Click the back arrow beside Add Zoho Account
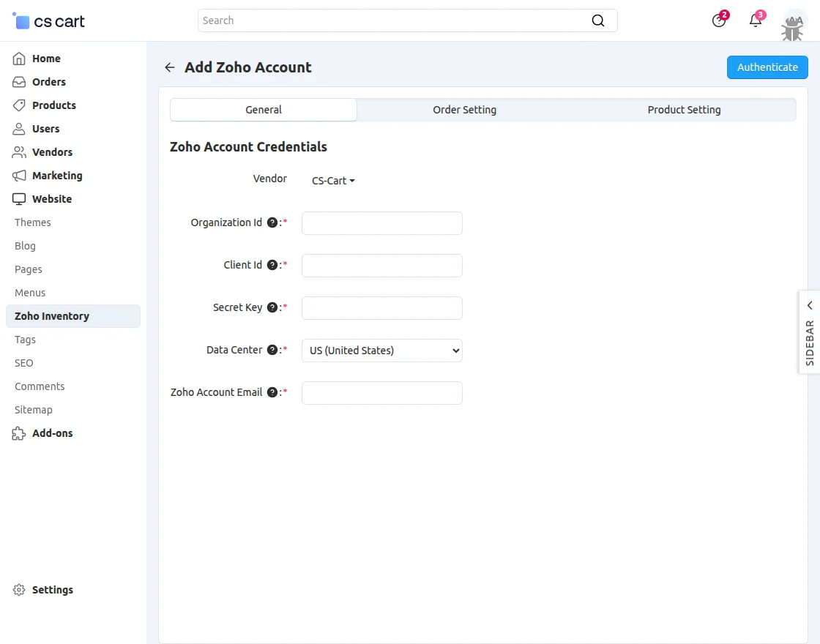820x644 pixels. click(169, 67)
